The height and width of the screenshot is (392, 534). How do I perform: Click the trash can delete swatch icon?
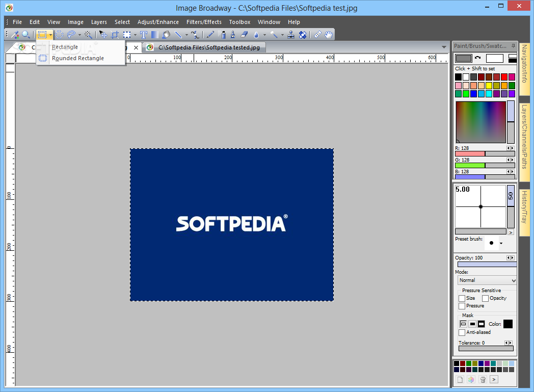coord(483,379)
